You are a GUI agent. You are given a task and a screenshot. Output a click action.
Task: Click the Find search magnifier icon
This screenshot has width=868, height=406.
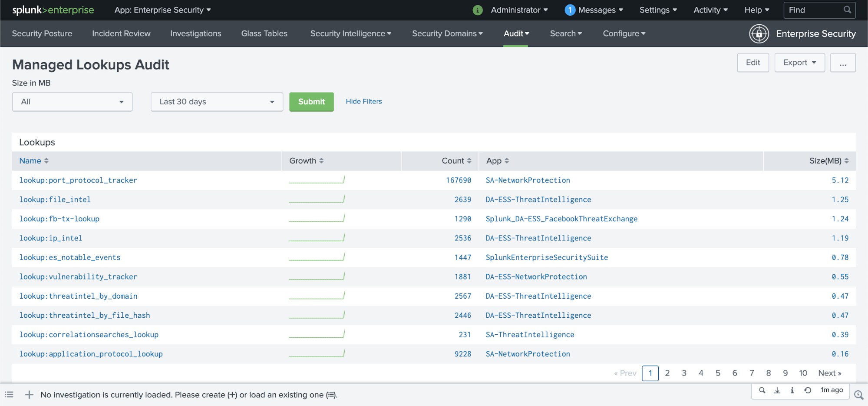(847, 10)
